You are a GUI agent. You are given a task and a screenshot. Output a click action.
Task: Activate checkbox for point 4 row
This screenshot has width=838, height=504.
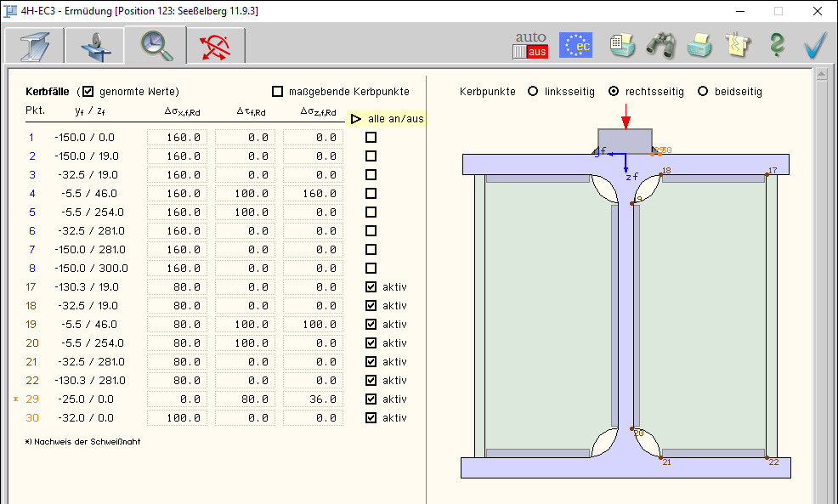coord(371,194)
